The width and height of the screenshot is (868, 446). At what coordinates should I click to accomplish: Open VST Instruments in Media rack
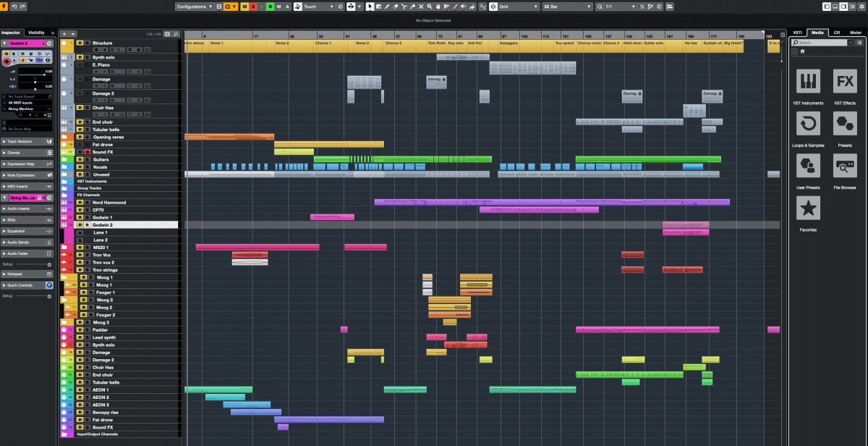coord(808,82)
